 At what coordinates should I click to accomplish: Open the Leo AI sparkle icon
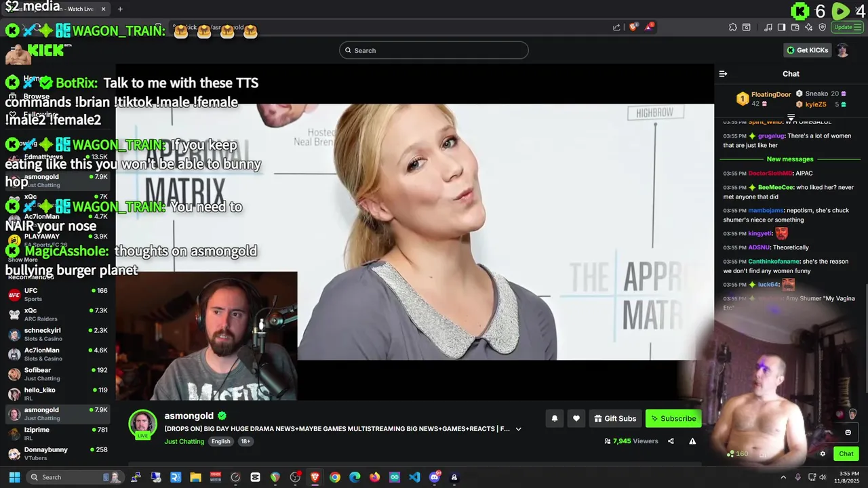tap(809, 27)
